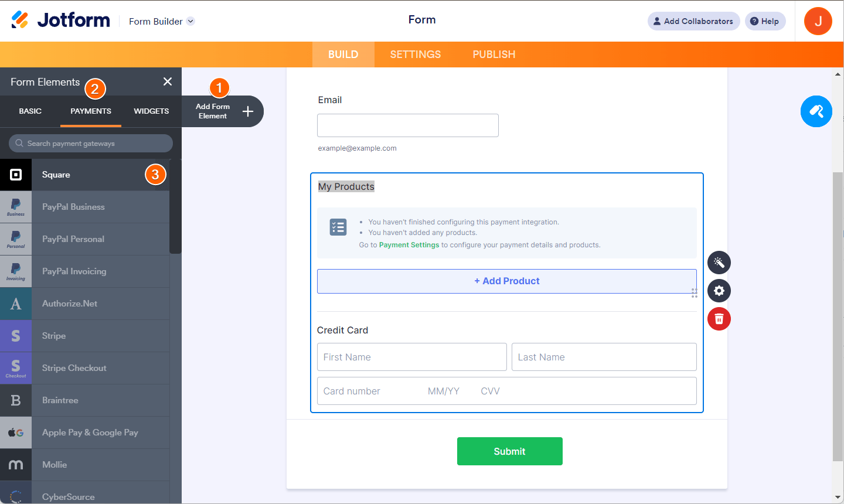
Task: Click the scrollbar up arrow
Action: pos(838,74)
